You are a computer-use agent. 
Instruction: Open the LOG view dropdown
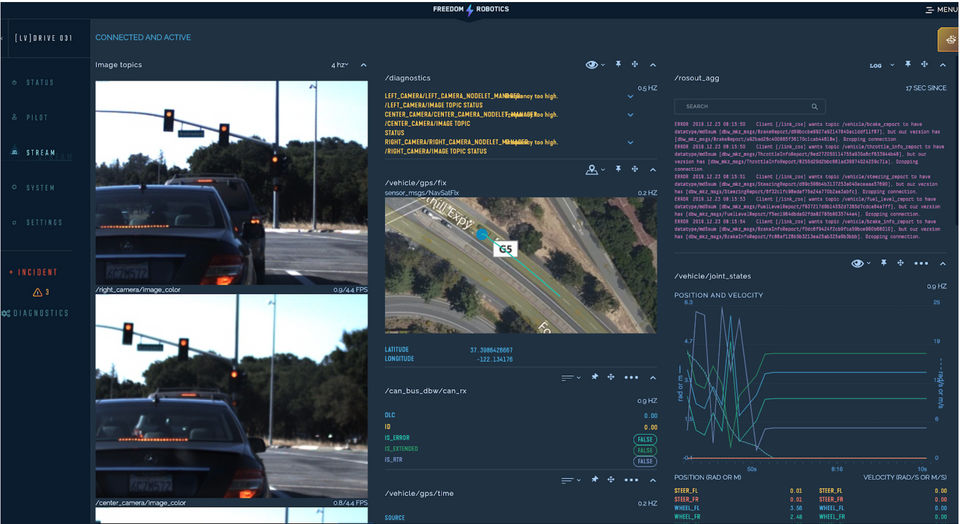coord(879,65)
